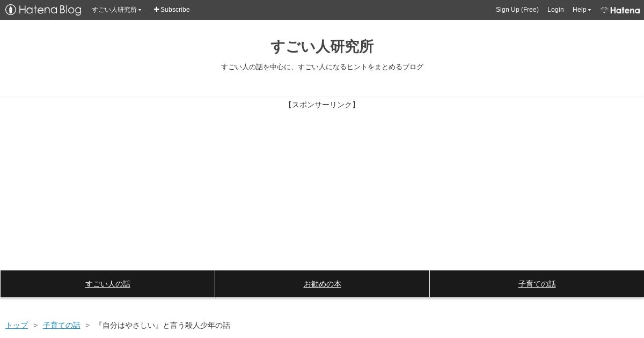Select the breadcrumb text 『自分はやさしい』と言う殺人少年の話
This screenshot has width=644, height=338.
point(163,325)
